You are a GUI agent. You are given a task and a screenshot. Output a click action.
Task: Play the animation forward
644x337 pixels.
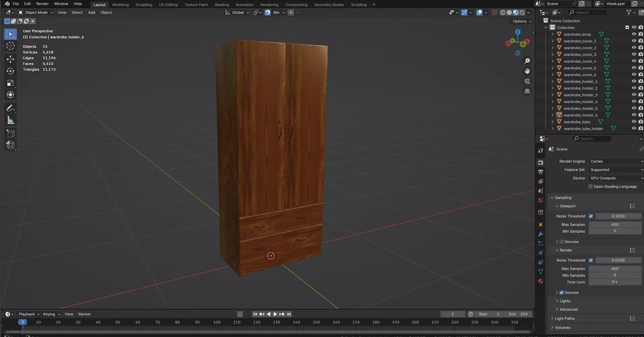(x=275, y=314)
